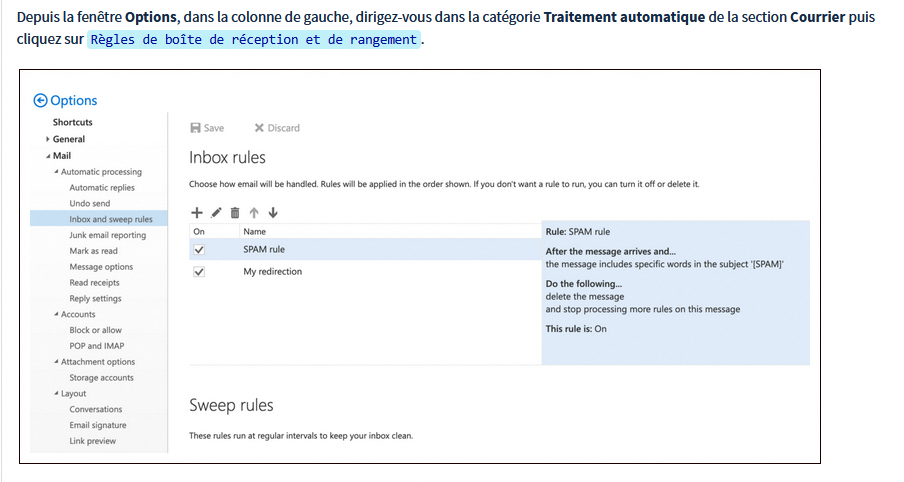Click the back arrow next to Options
Image resolution: width=904 pixels, height=482 pixels.
coord(40,100)
